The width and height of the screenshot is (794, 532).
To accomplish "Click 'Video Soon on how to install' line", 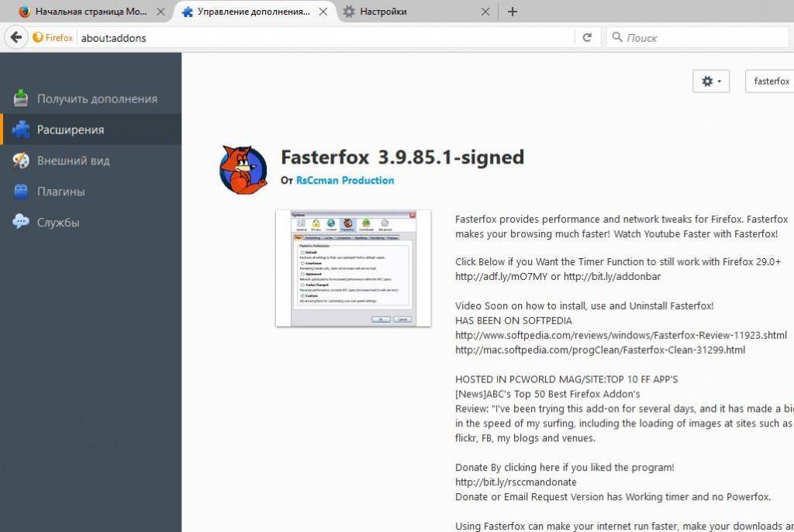I will [585, 306].
